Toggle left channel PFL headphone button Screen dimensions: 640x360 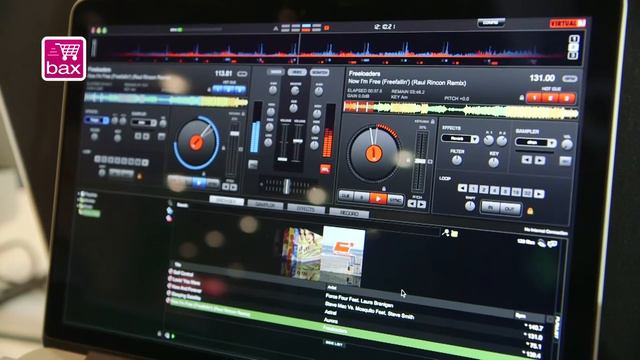[x=253, y=164]
